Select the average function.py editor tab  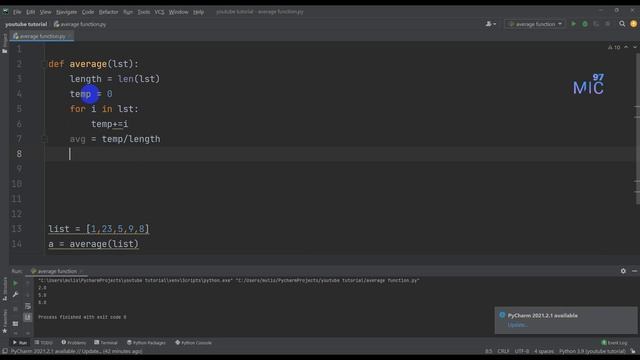click(41, 36)
